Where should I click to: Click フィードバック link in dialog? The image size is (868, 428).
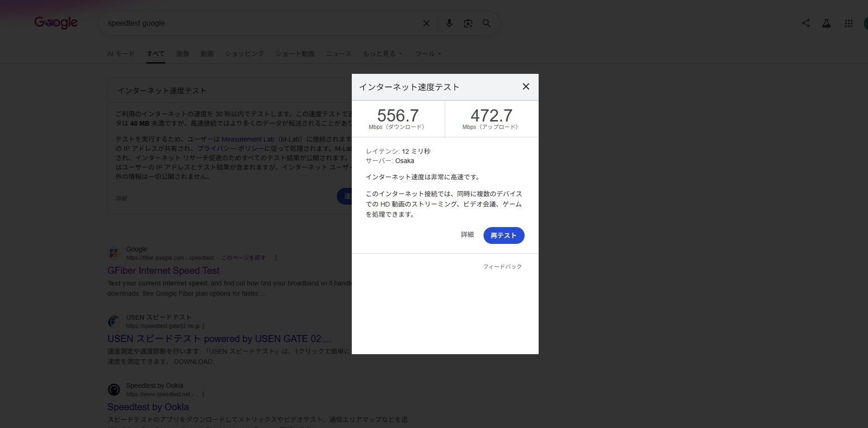click(x=502, y=266)
